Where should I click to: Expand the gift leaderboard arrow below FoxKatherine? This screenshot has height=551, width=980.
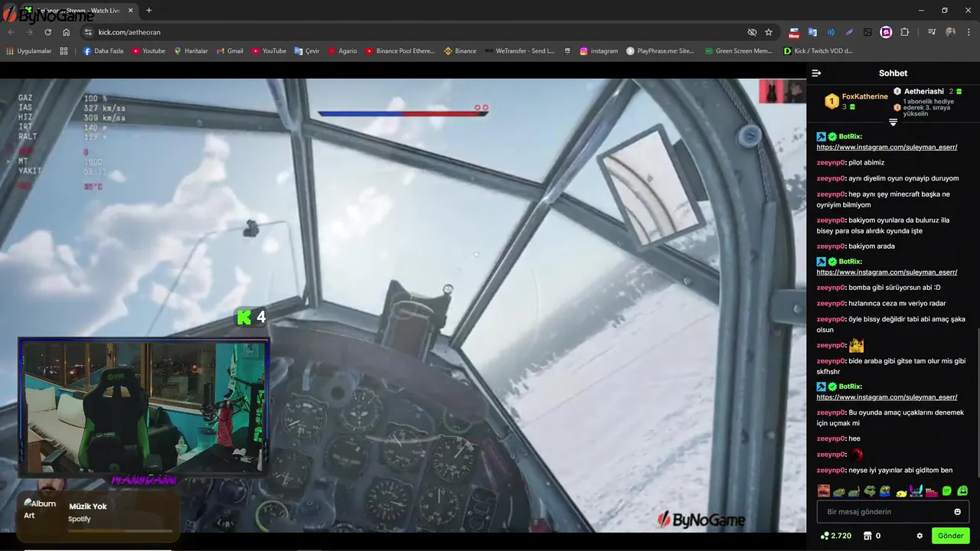coord(893,122)
